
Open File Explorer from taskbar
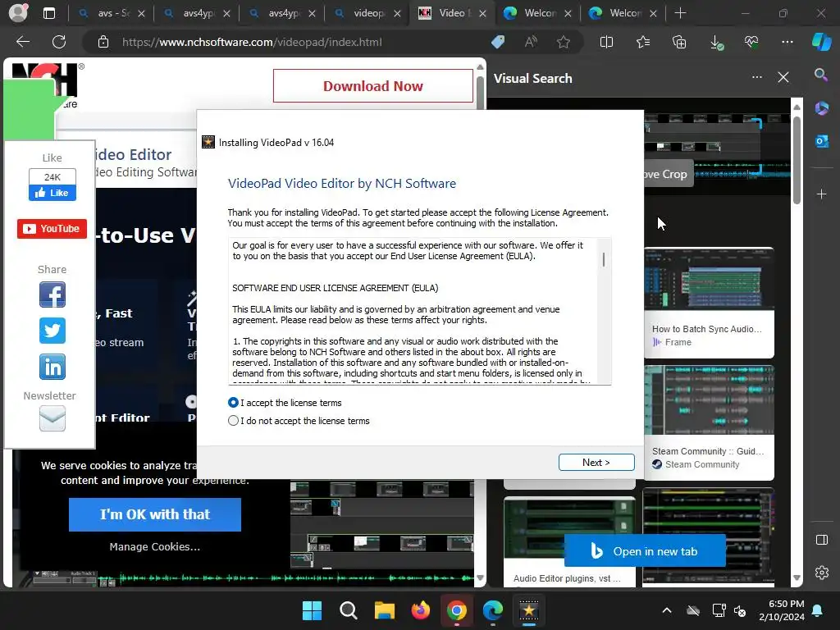coord(384,610)
